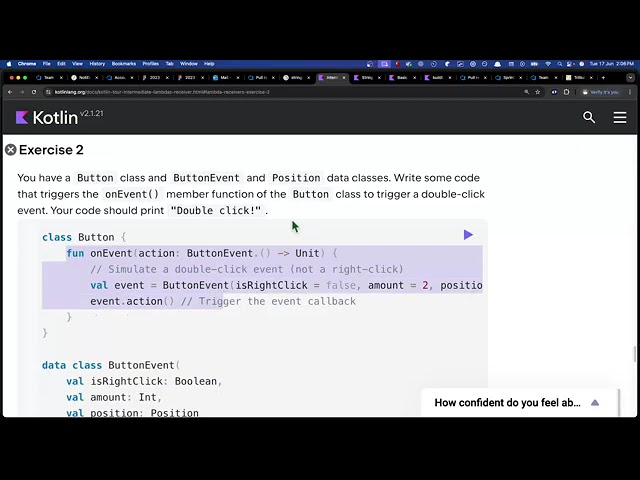Open the Profiles menu
Screen dimensions: 640x480
[151, 64]
